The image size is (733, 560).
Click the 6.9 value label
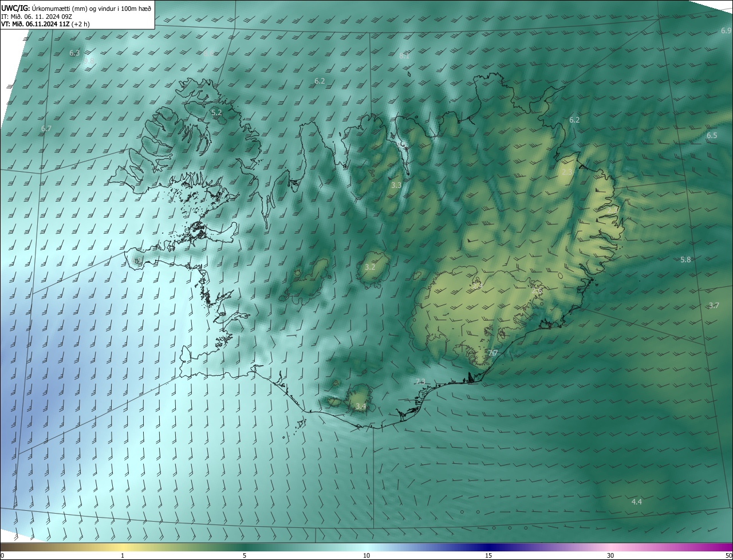726,30
